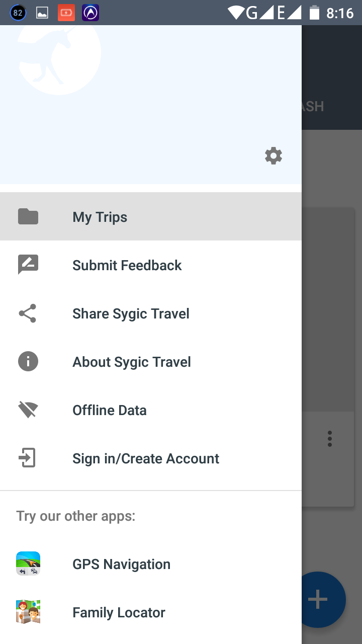Viewport: 362px width, 644px height.
Task: Tap the Offline Data wifi-off icon
Action: coord(28,410)
